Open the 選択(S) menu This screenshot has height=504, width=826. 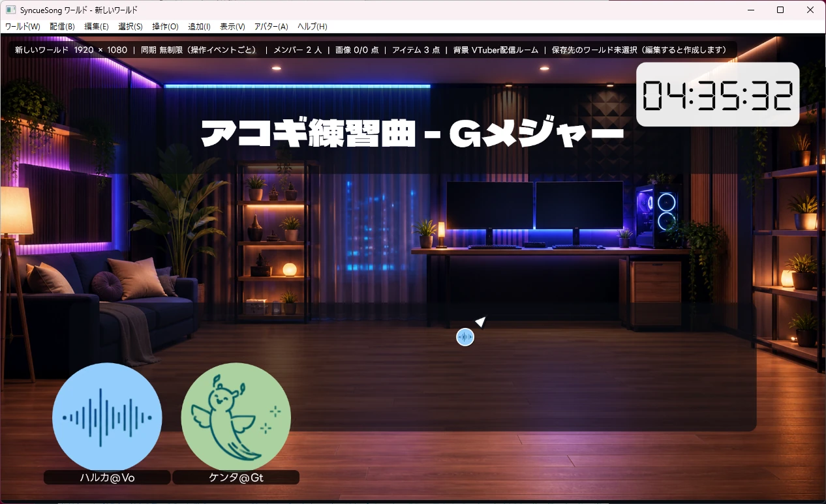[x=130, y=27]
